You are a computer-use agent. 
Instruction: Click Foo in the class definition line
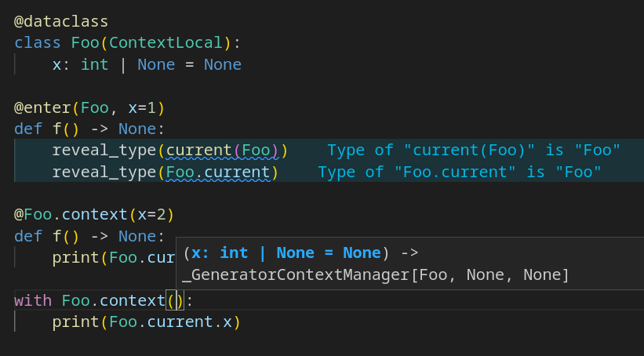tap(85, 43)
